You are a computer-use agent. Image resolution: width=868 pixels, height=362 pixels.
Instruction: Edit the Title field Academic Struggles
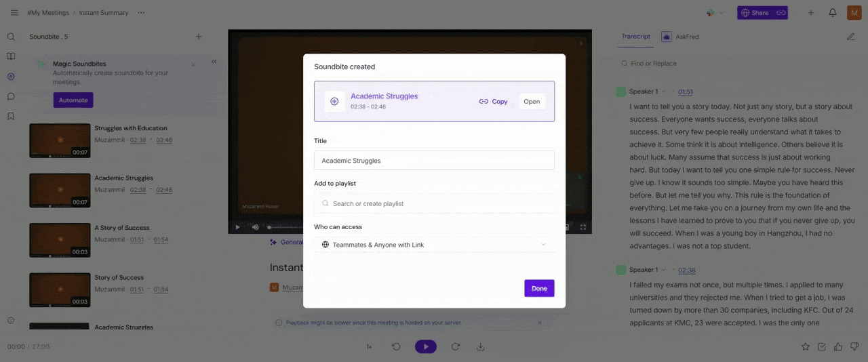coord(434,161)
